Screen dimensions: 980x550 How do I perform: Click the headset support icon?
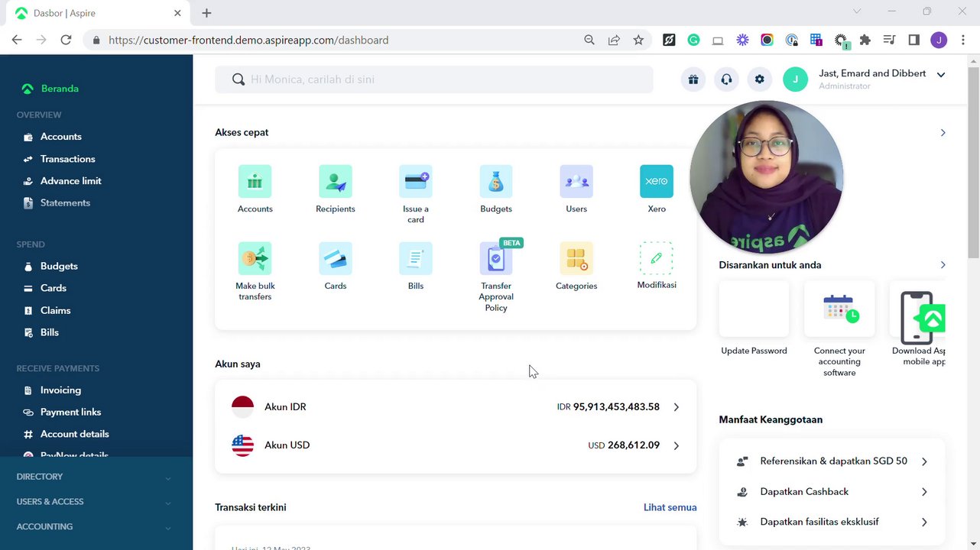point(726,79)
